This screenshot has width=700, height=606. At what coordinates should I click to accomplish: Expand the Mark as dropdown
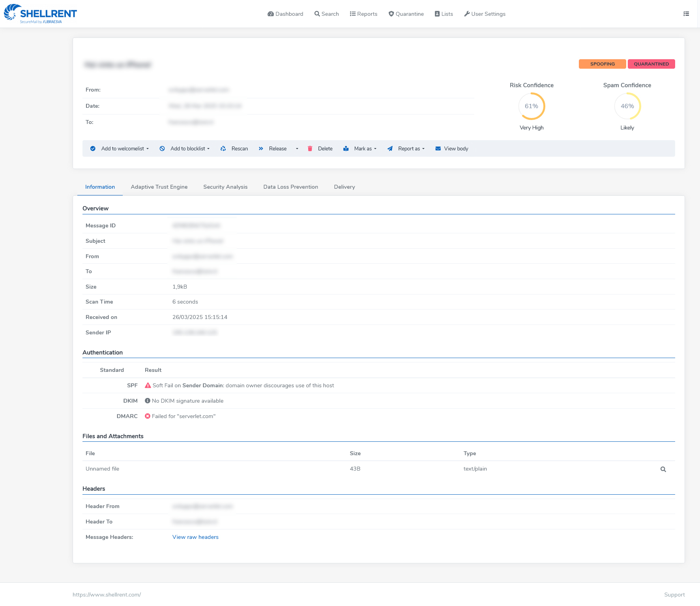click(365, 149)
